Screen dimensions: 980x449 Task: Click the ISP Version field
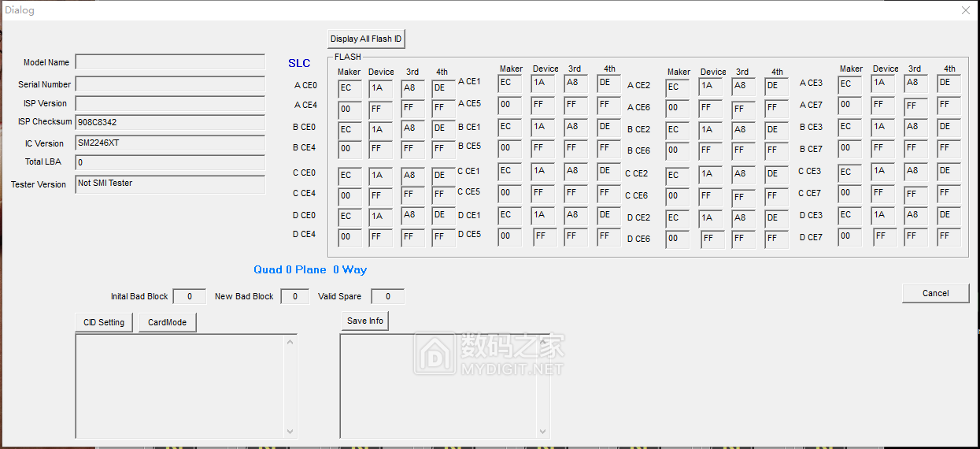pyautogui.click(x=170, y=103)
